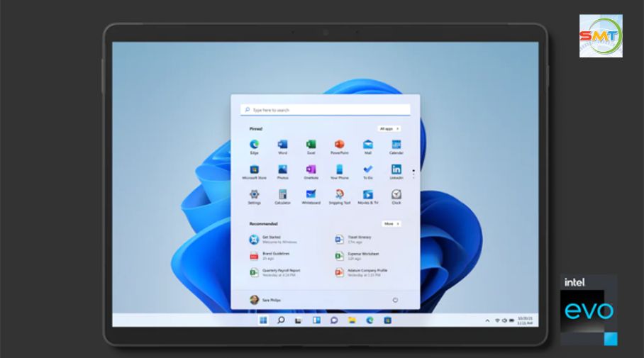Launch the Photos app

282,172
